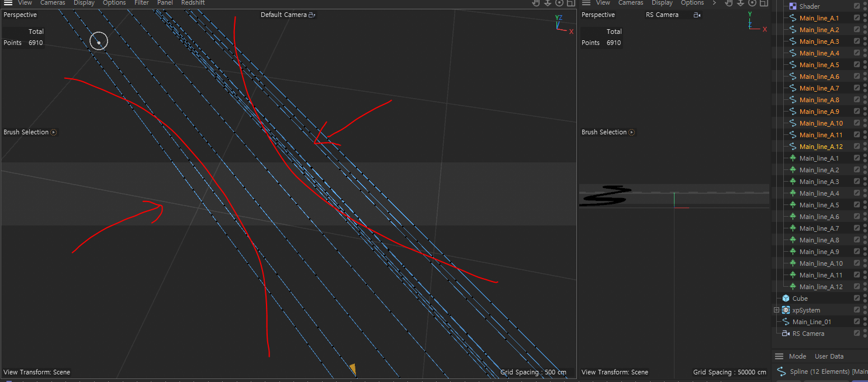Toggle the layer checkbox for Cube
The width and height of the screenshot is (868, 382).
[857, 298]
